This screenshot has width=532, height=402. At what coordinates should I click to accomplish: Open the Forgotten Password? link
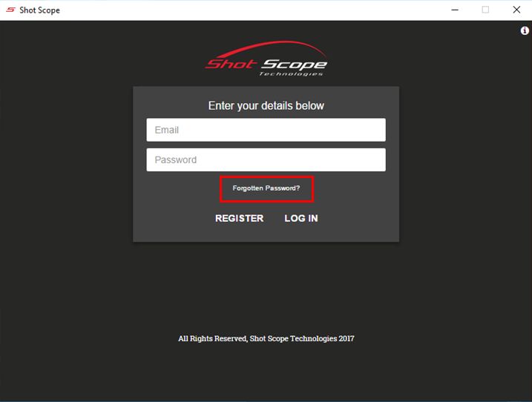coord(266,188)
